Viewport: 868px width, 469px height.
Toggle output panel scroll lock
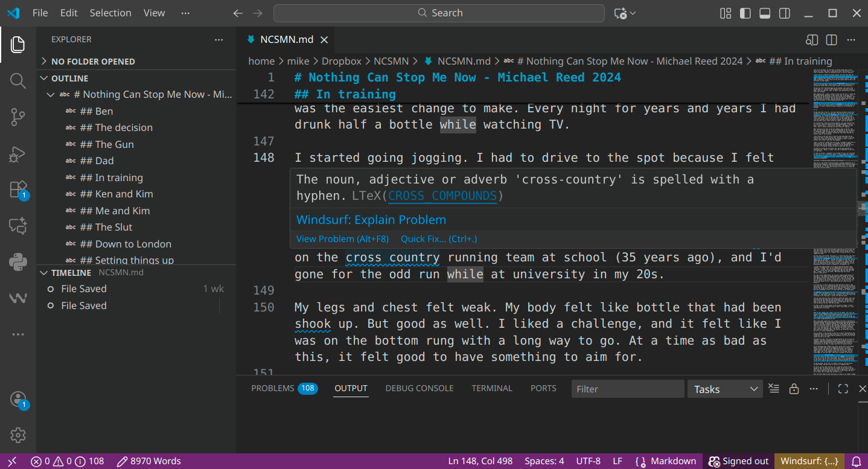pos(794,389)
